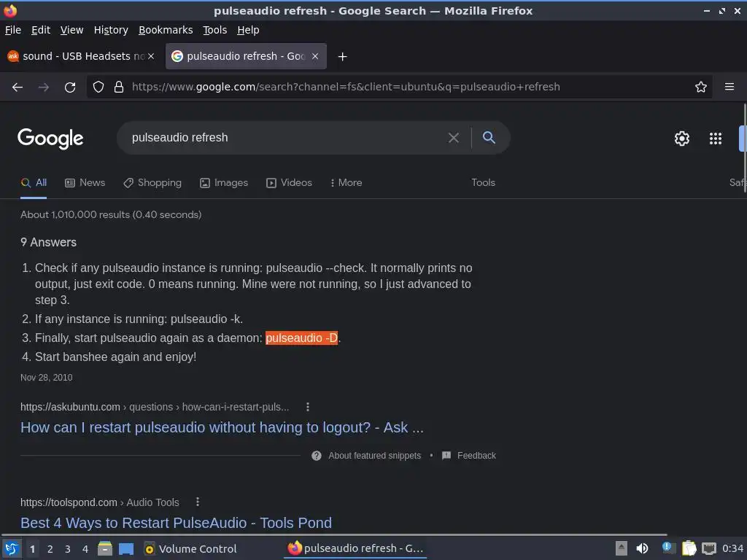747x560 pixels.
Task: Select the pulseaudio refresh browser tab
Action: click(246, 56)
